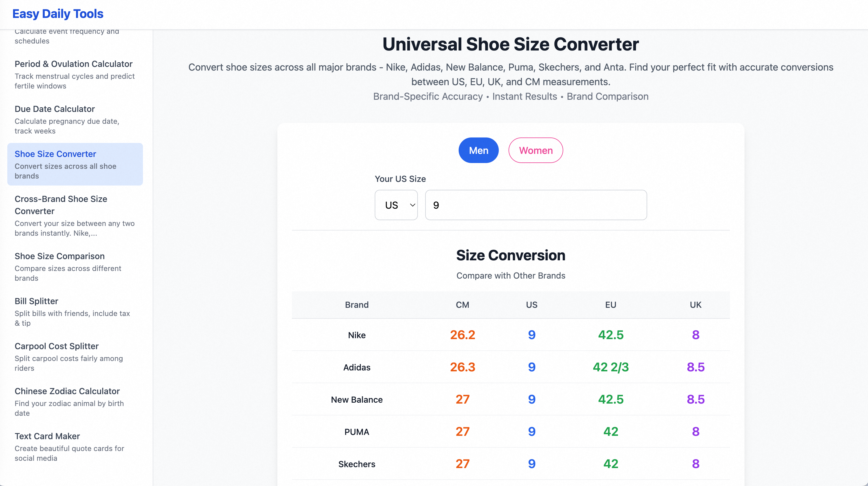This screenshot has width=868, height=486.
Task: Open Shoe Size Comparison tool
Action: pos(75,267)
